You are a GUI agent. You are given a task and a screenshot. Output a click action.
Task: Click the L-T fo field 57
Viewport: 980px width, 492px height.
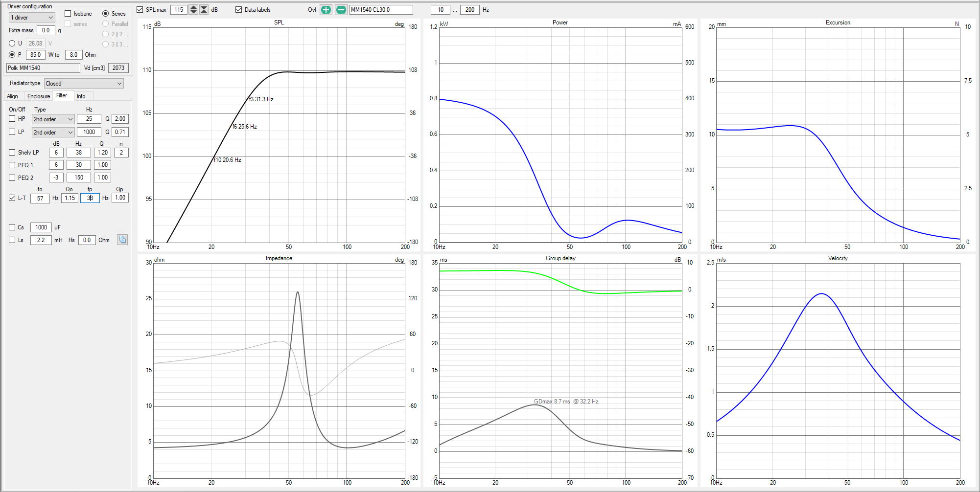(40, 198)
